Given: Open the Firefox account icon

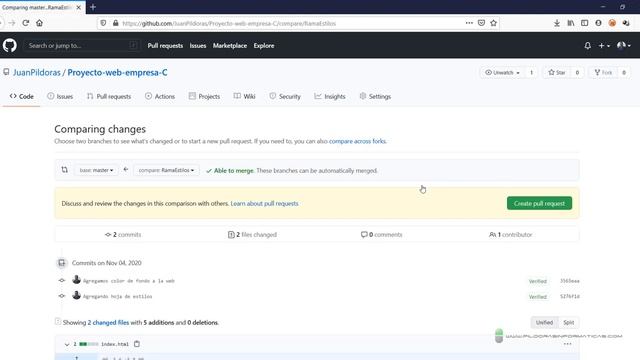Looking at the screenshot, I should point(598,23).
